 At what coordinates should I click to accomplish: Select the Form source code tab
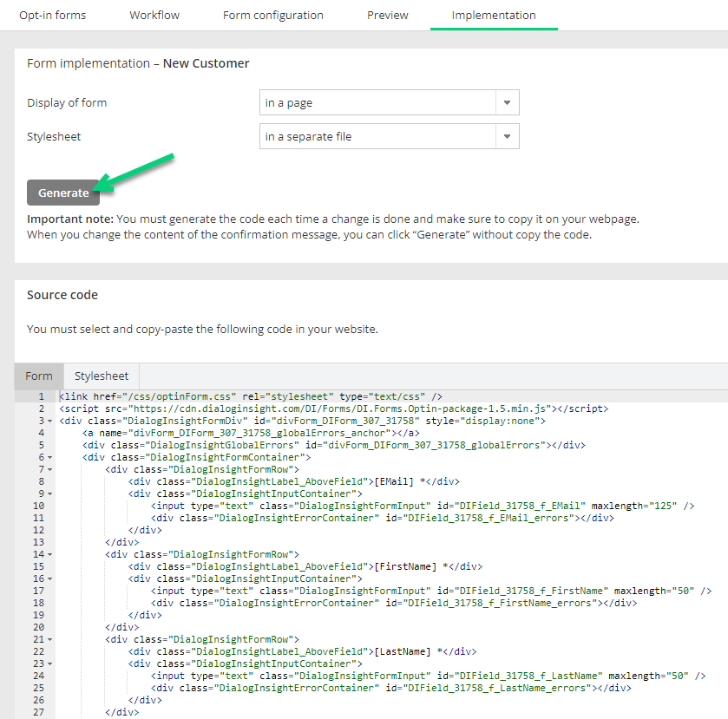tap(39, 376)
